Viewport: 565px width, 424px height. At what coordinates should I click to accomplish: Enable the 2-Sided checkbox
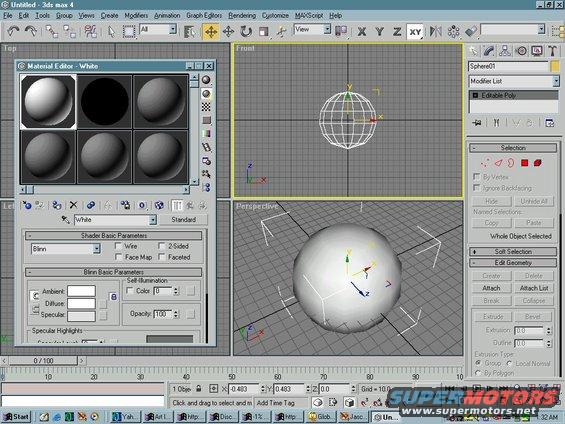coord(161,246)
